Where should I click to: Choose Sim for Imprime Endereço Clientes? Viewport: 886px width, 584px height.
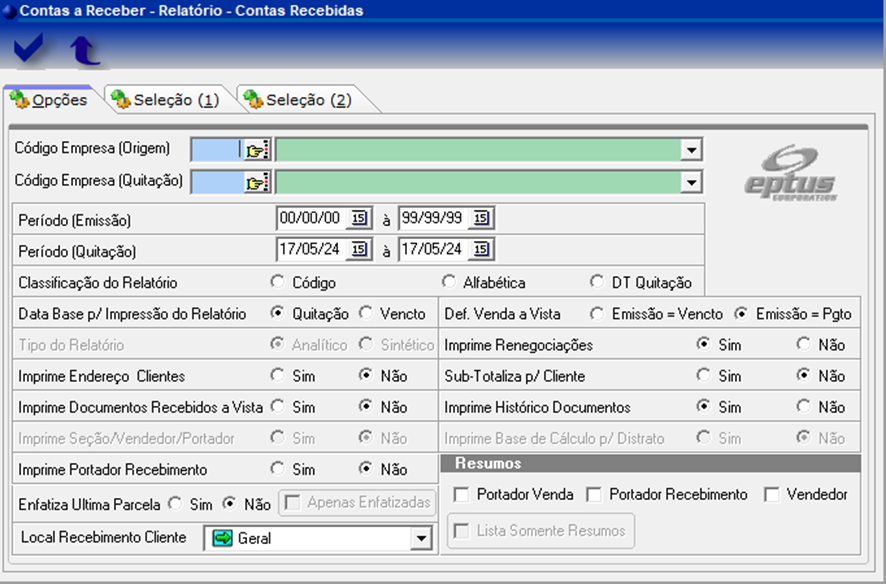pos(278,376)
